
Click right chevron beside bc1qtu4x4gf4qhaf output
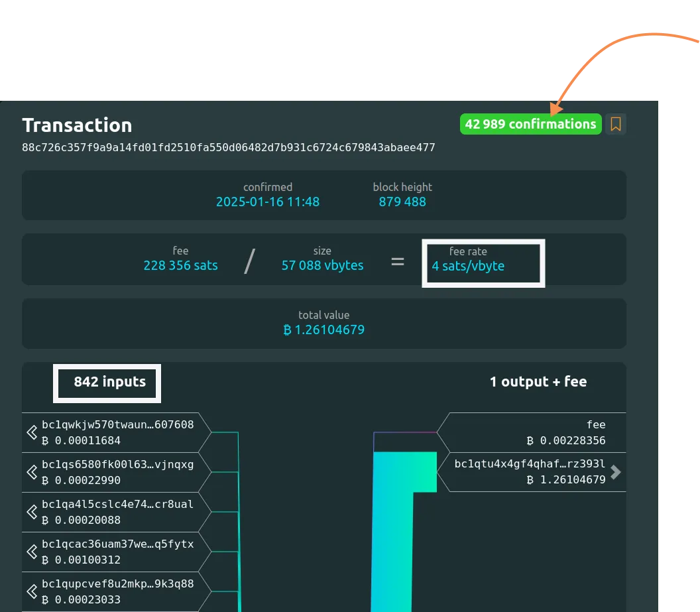pos(616,472)
